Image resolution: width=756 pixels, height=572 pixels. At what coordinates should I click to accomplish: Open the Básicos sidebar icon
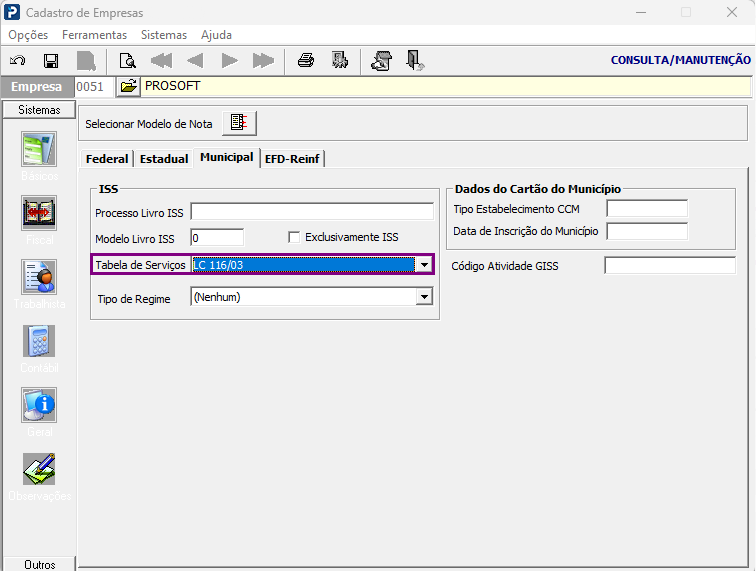(x=39, y=149)
